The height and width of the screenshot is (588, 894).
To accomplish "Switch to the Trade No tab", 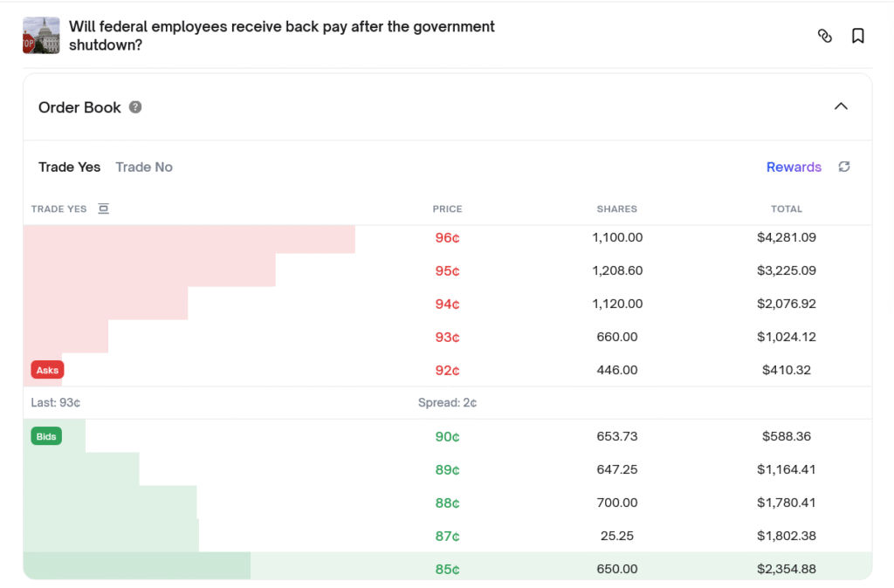I will [x=144, y=167].
